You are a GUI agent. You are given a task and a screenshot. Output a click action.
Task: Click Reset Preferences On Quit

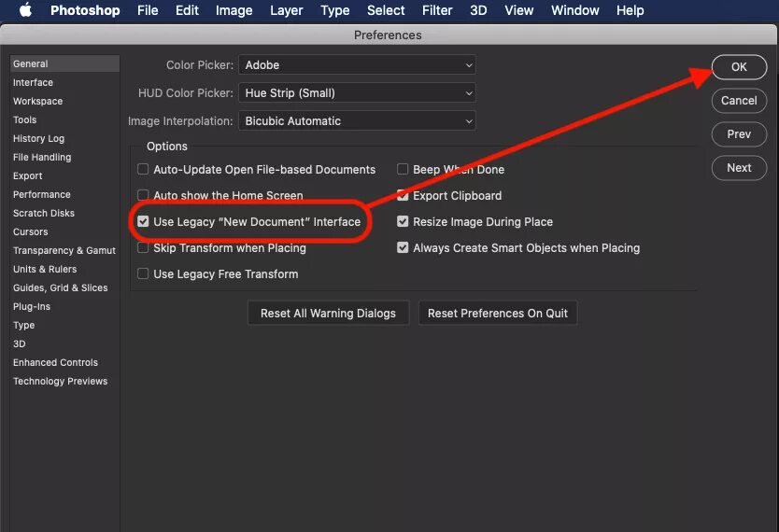pos(497,314)
